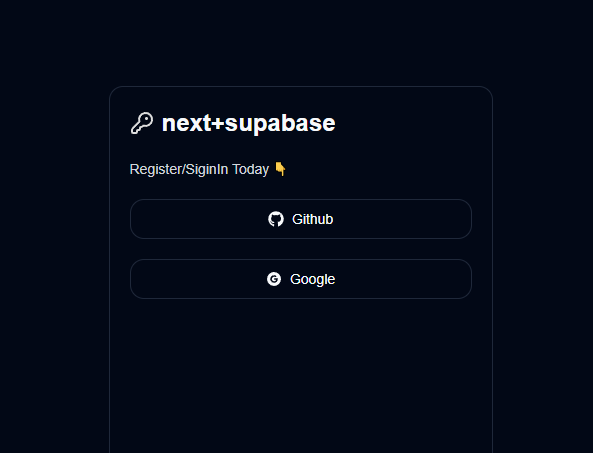Image resolution: width=593 pixels, height=453 pixels.
Task: Click the pointing-down hand emoji
Action: click(280, 169)
